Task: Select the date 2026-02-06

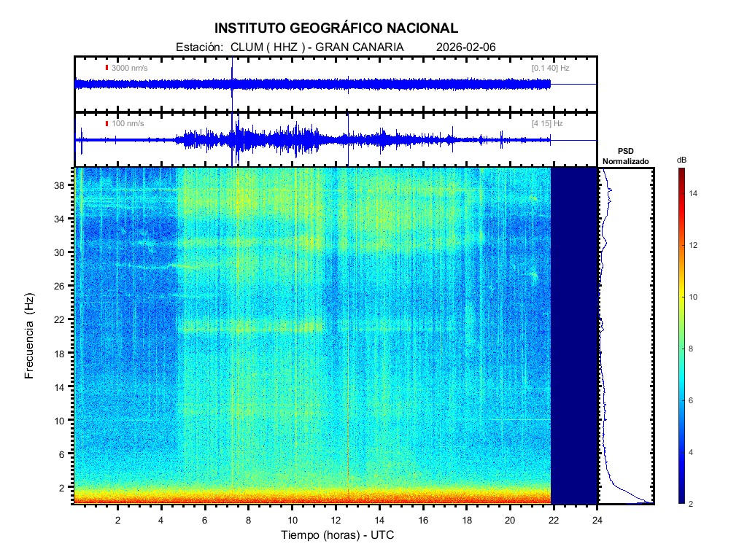Action: 465,47
